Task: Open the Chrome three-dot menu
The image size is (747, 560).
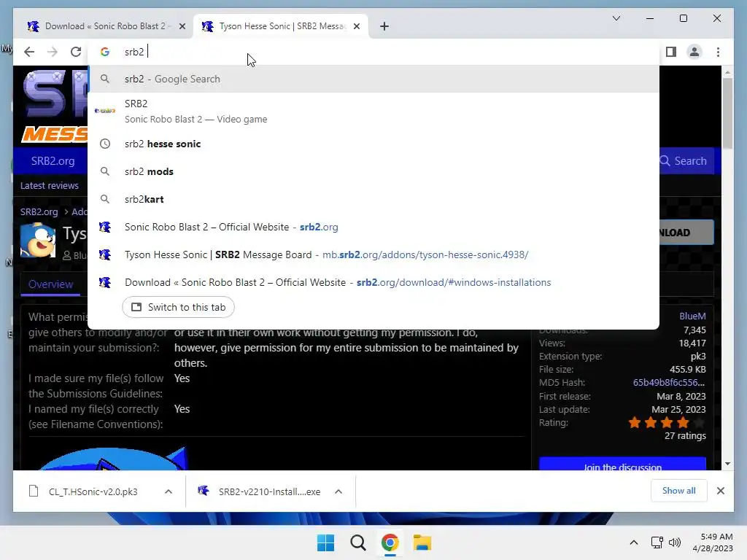Action: pyautogui.click(x=718, y=52)
